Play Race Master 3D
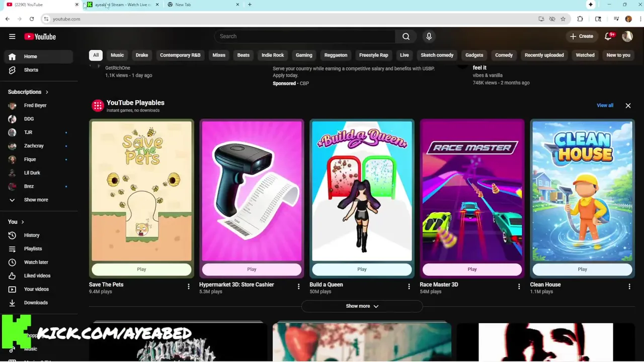 tap(472, 269)
